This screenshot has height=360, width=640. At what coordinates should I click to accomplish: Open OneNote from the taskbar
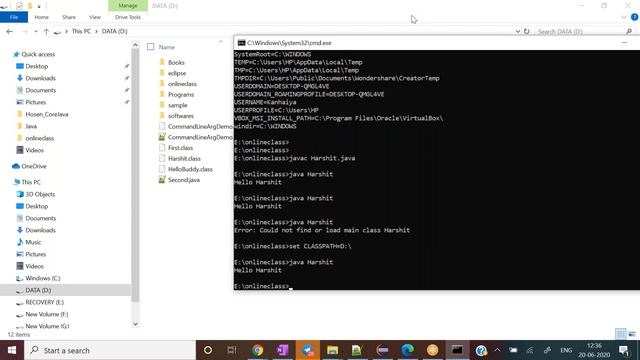coord(282,350)
